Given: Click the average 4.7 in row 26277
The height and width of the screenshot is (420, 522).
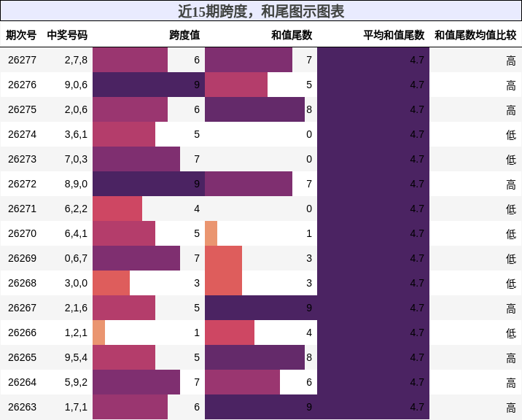Looking at the screenshot, I should [417, 60].
